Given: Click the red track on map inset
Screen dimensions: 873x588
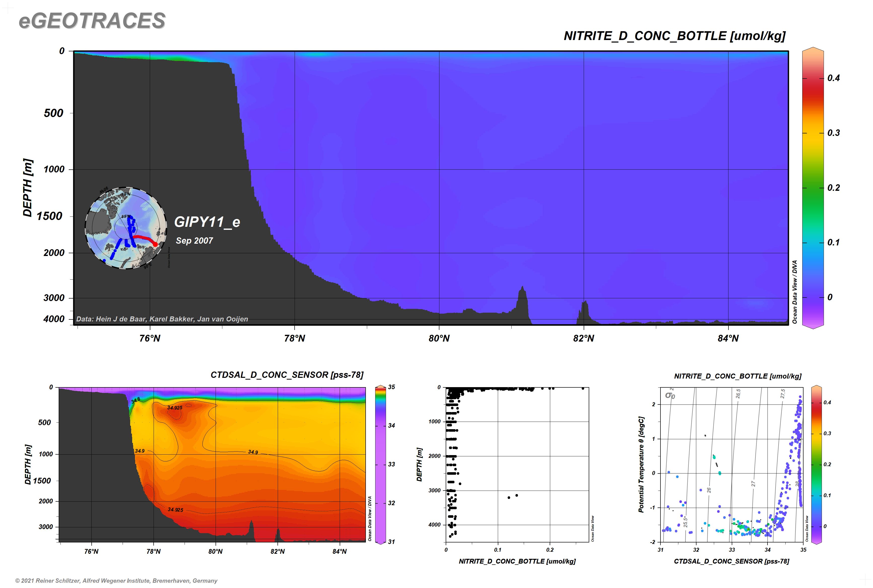Looking at the screenshot, I should click(145, 238).
